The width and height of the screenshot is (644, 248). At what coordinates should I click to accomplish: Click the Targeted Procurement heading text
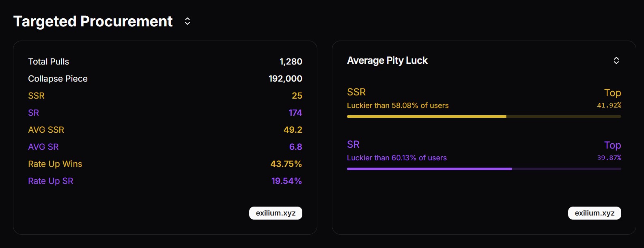coord(93,21)
